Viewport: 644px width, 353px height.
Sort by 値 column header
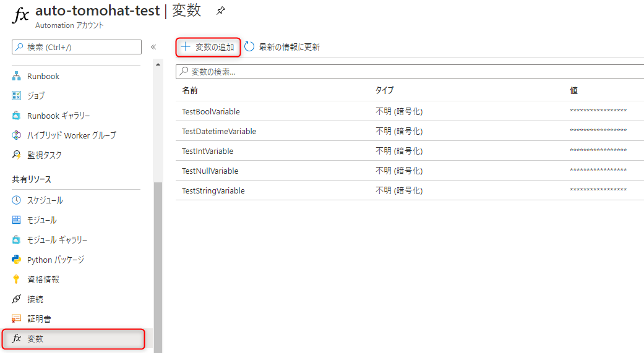click(573, 90)
